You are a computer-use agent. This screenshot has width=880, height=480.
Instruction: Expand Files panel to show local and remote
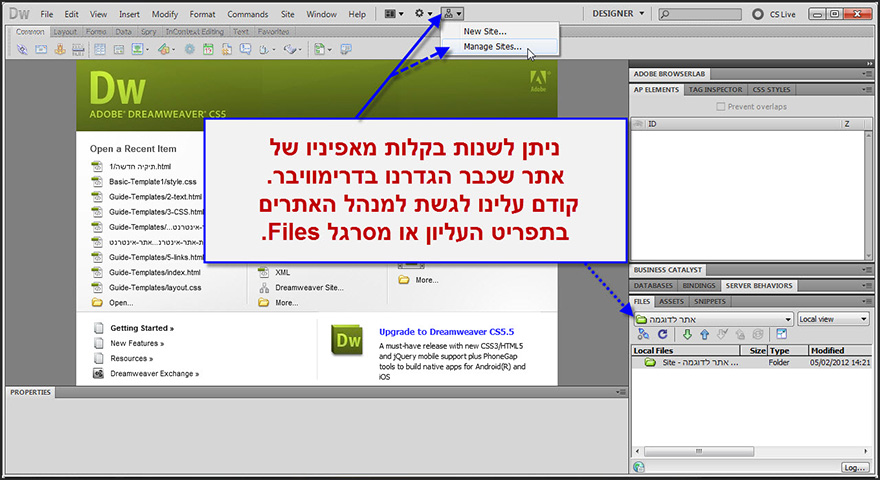click(x=781, y=334)
